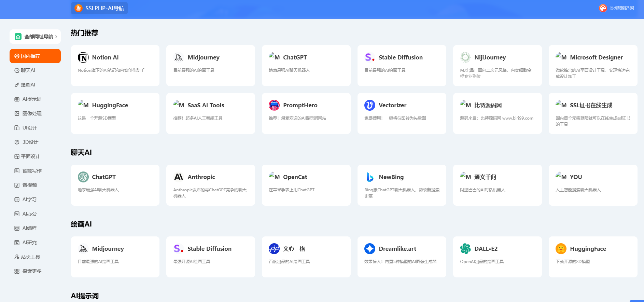Open the YOU search chatbot title

[x=576, y=177]
